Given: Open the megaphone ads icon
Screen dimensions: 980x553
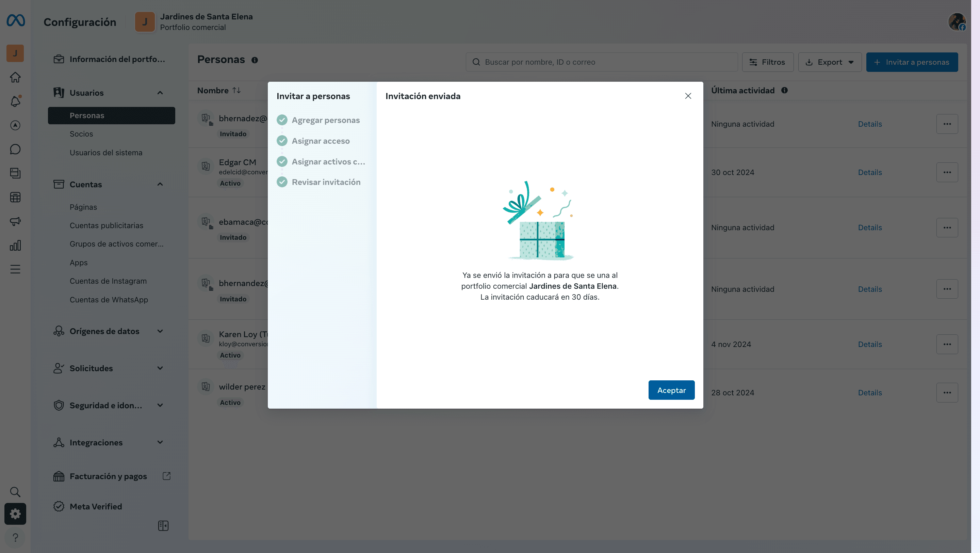Looking at the screenshot, I should (15, 221).
